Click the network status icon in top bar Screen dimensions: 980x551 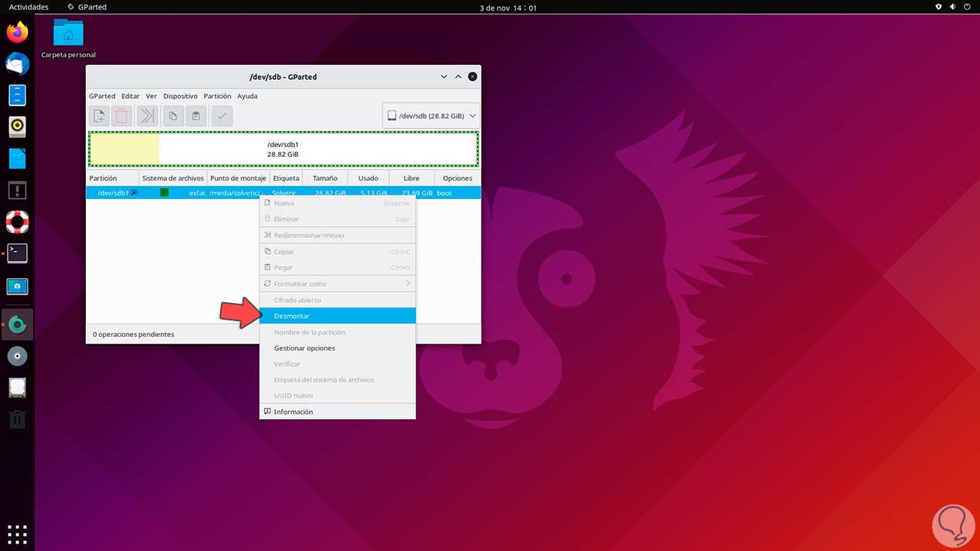click(938, 7)
